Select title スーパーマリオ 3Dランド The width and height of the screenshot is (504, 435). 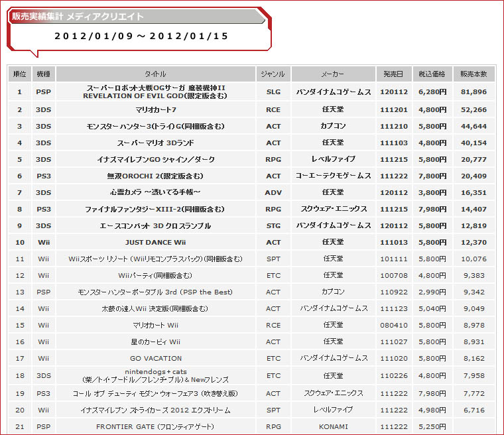(x=156, y=143)
